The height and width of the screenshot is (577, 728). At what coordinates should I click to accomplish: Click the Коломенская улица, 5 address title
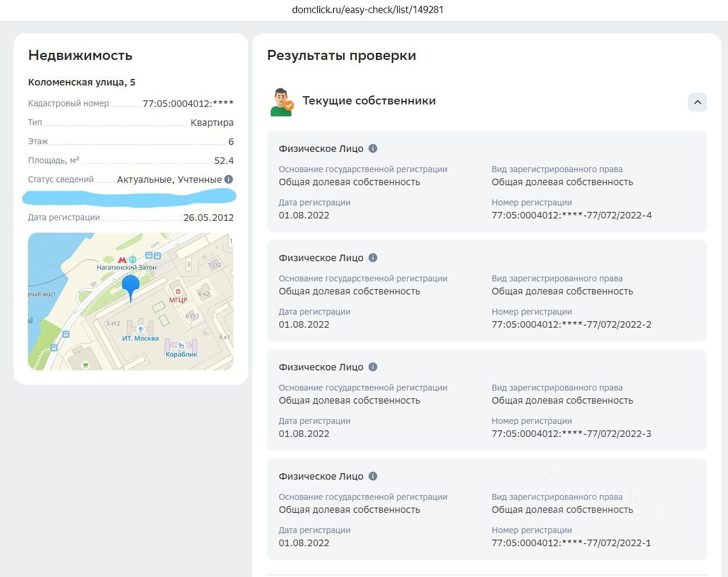(x=82, y=83)
